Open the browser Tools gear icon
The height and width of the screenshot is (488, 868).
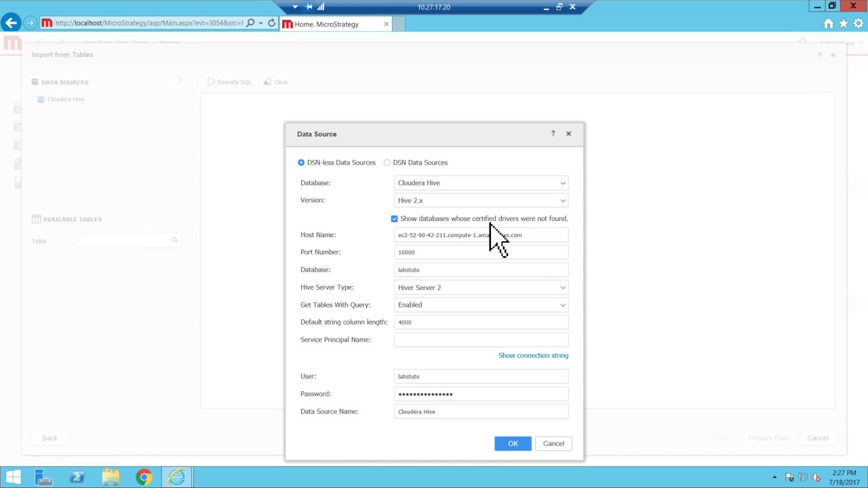[x=859, y=24]
